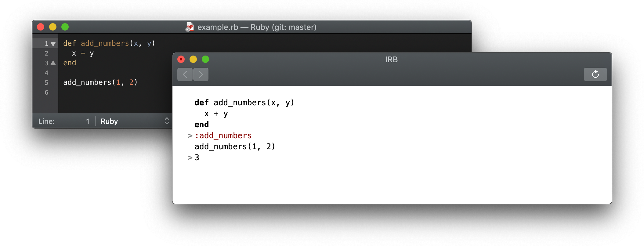Click the end-of-fold arrow on line 3
Image resolution: width=644 pixels, height=246 pixels.
click(x=53, y=63)
